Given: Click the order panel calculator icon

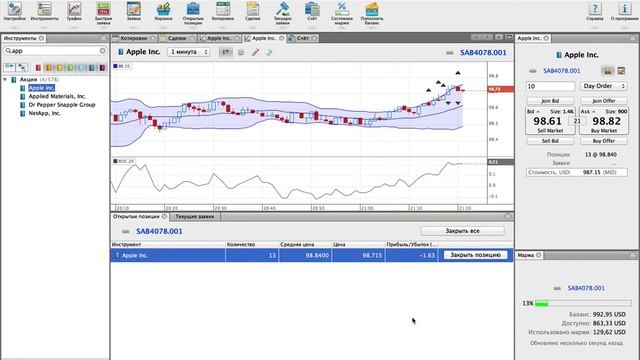Looking at the screenshot, I should (621, 71).
